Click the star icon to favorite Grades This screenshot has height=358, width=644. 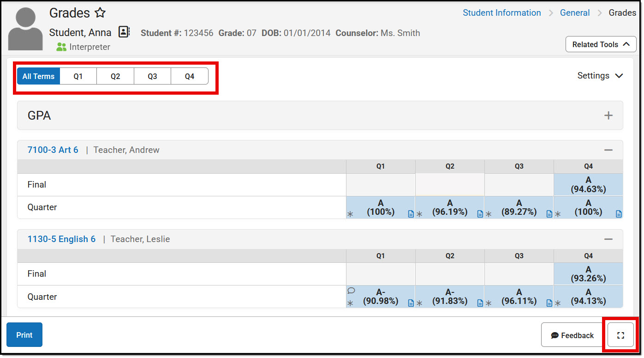coord(100,13)
